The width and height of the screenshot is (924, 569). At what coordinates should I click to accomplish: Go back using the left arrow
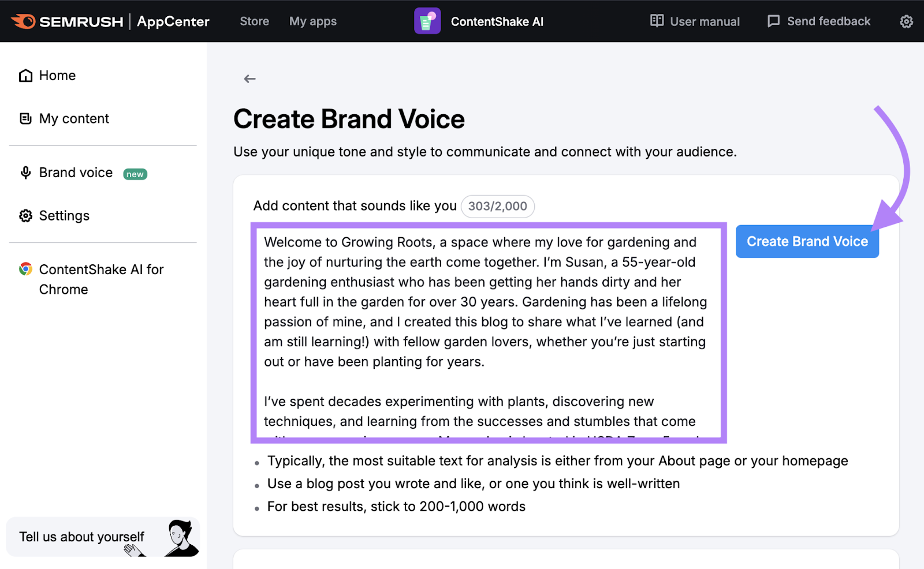[249, 78]
